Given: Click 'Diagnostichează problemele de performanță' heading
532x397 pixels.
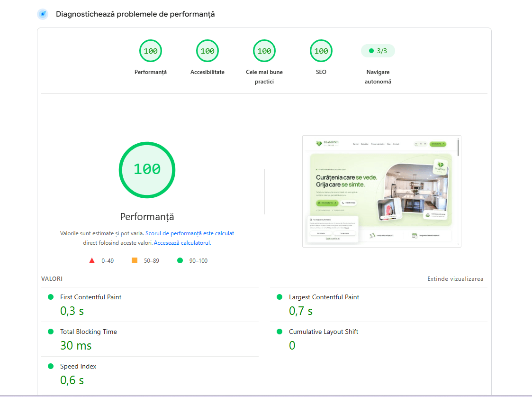Looking at the screenshot, I should click(135, 14).
